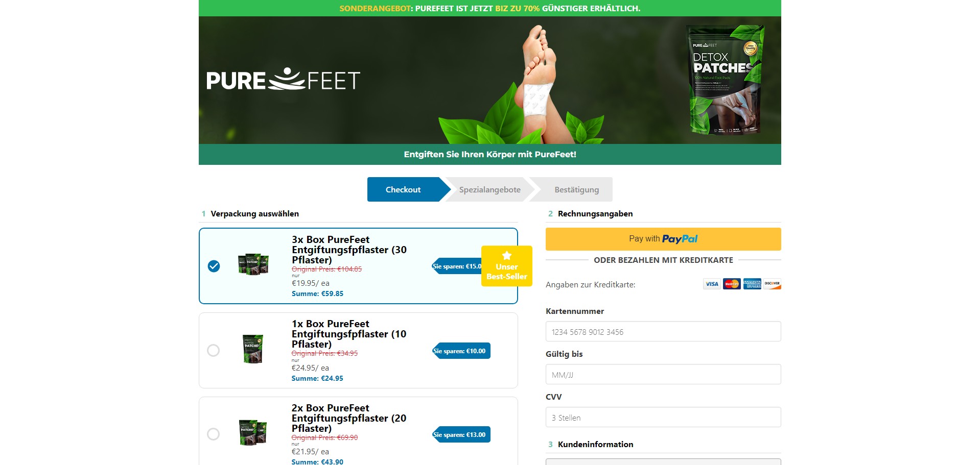The height and width of the screenshot is (465, 980).
Task: Click the 3x box product thumbnail
Action: click(253, 264)
